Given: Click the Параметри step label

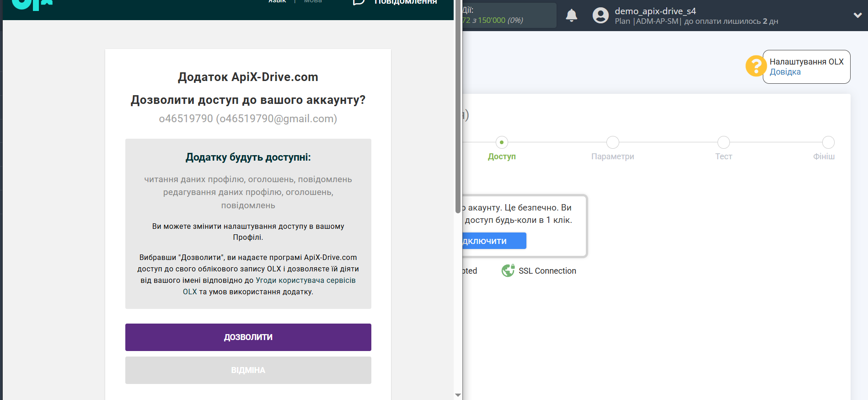Looking at the screenshot, I should tap(613, 157).
